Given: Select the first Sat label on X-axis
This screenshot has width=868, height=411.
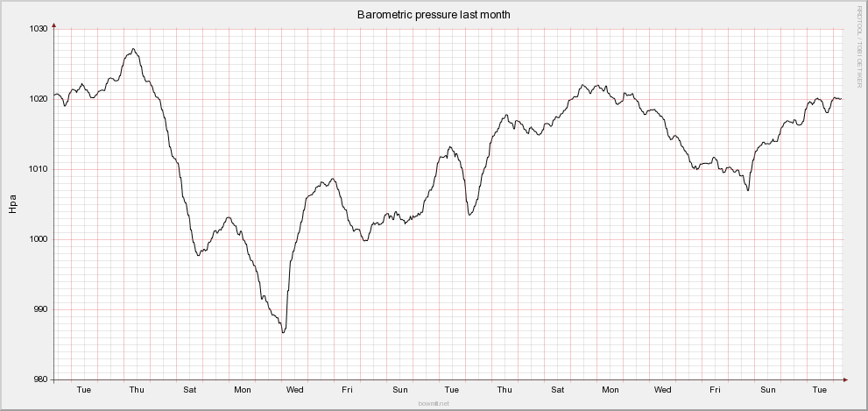Looking at the screenshot, I should (x=190, y=389).
